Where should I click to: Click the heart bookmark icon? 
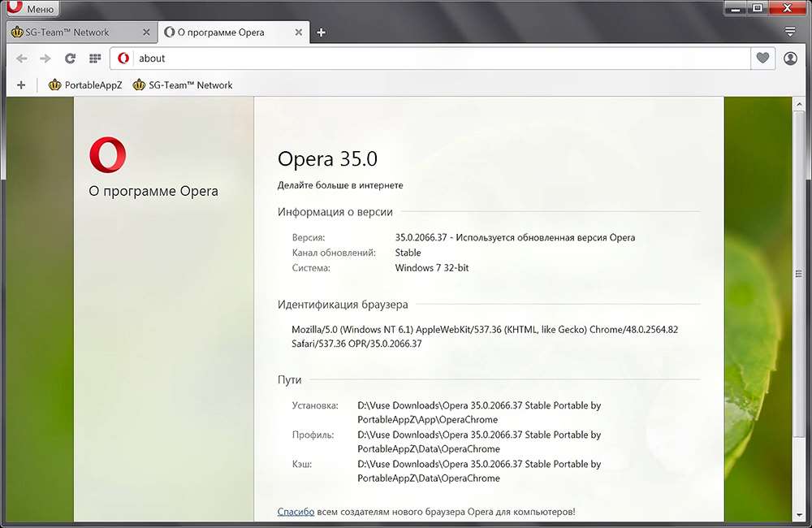point(762,58)
